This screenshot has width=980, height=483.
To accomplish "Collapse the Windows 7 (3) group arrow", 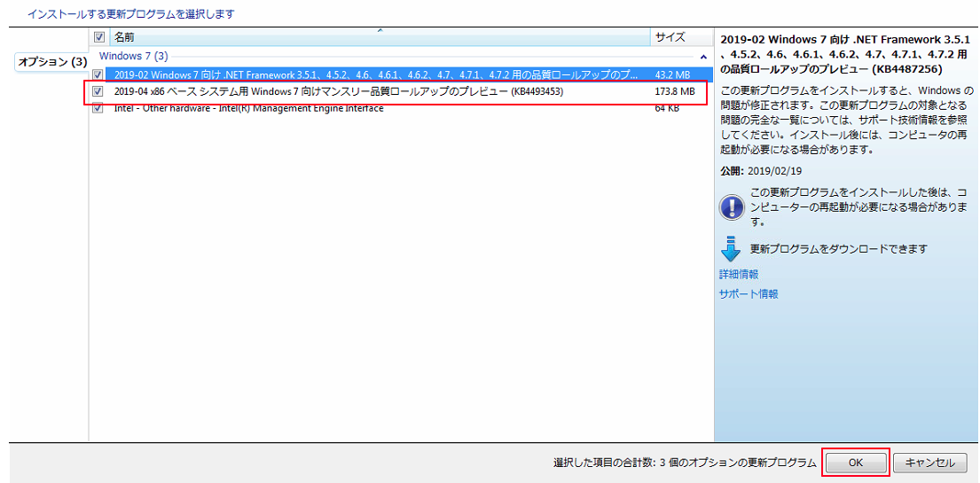I will click(703, 56).
